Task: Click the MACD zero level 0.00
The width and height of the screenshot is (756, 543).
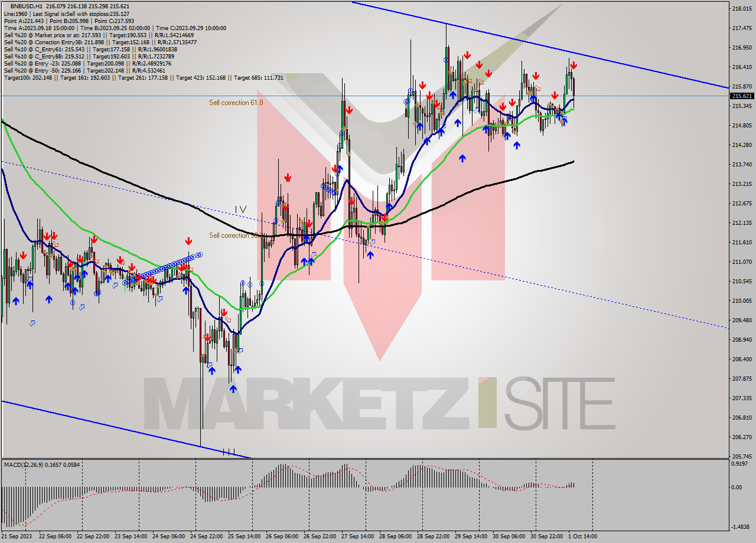Action: point(738,488)
